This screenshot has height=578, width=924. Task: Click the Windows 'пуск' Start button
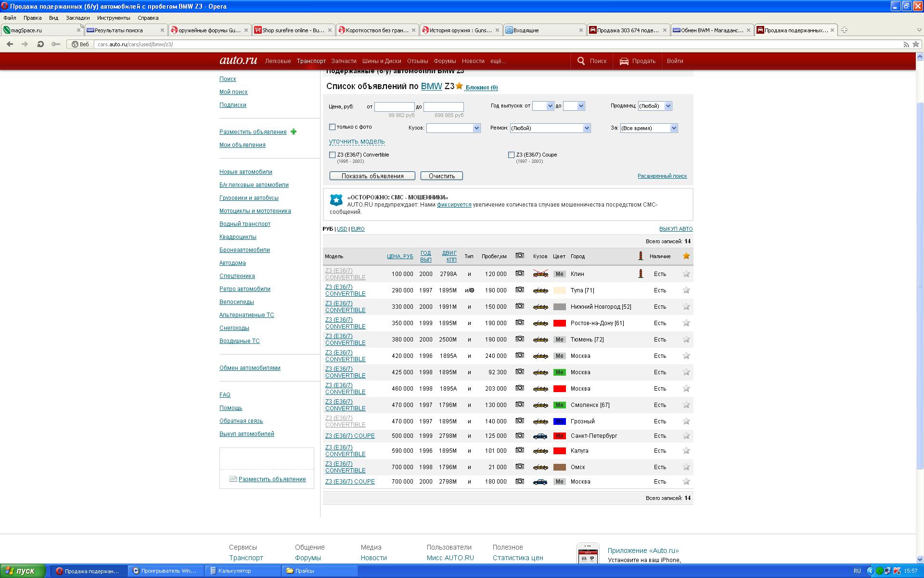[23, 571]
